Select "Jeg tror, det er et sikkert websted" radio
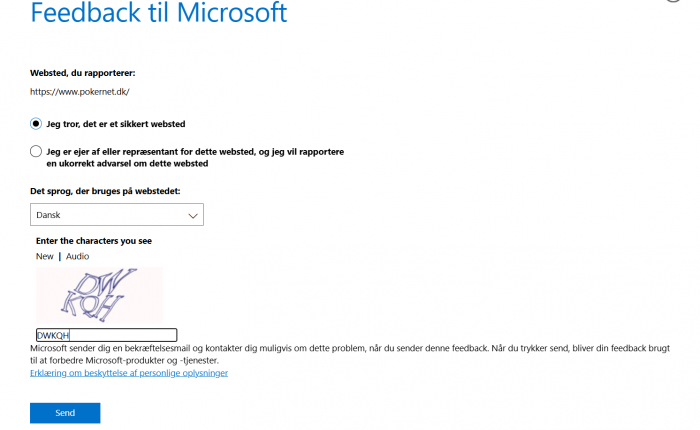Image resolution: width=700 pixels, height=430 pixels. coord(36,124)
